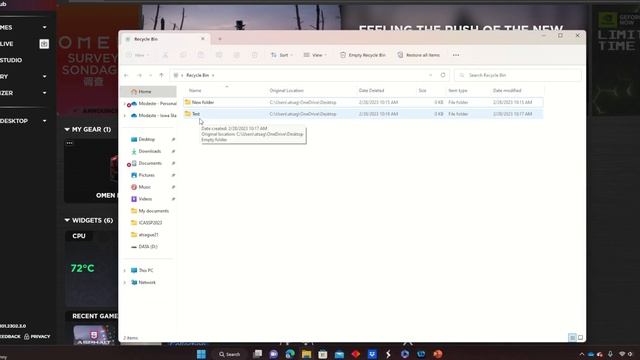The image size is (640, 360).
Task: Open File Explorer from taskbar
Action: (306, 354)
